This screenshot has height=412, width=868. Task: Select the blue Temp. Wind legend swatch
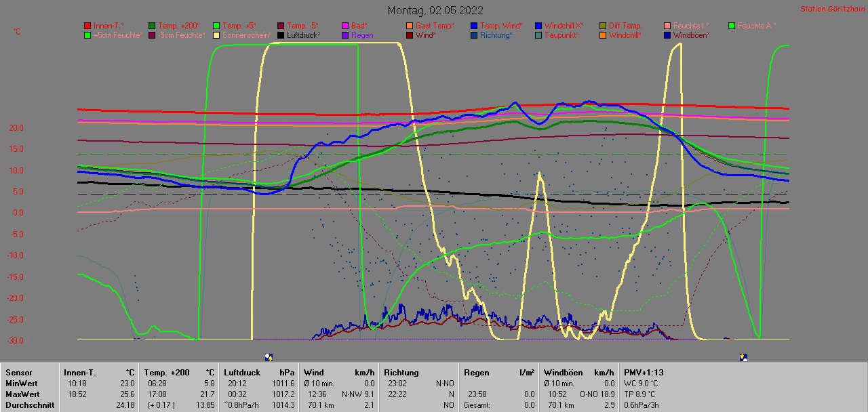[474, 26]
